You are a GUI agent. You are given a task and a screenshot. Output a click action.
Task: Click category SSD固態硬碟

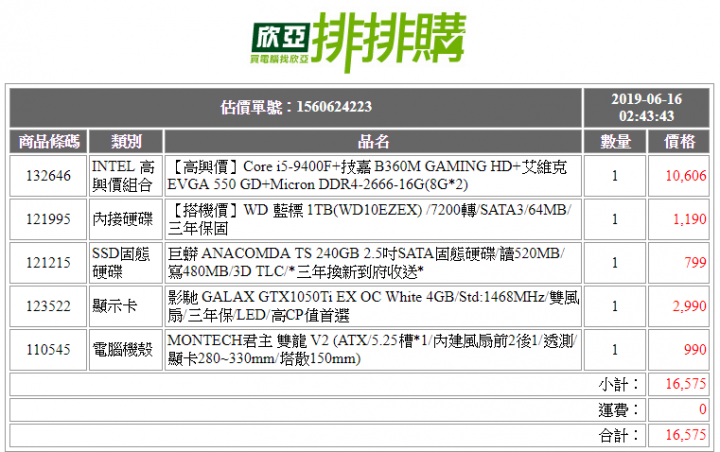pyautogui.click(x=121, y=263)
